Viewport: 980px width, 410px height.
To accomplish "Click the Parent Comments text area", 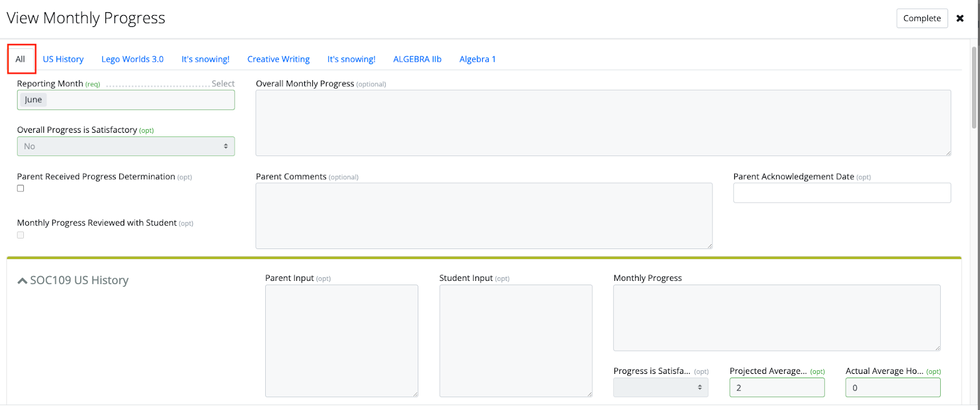I will (484, 216).
